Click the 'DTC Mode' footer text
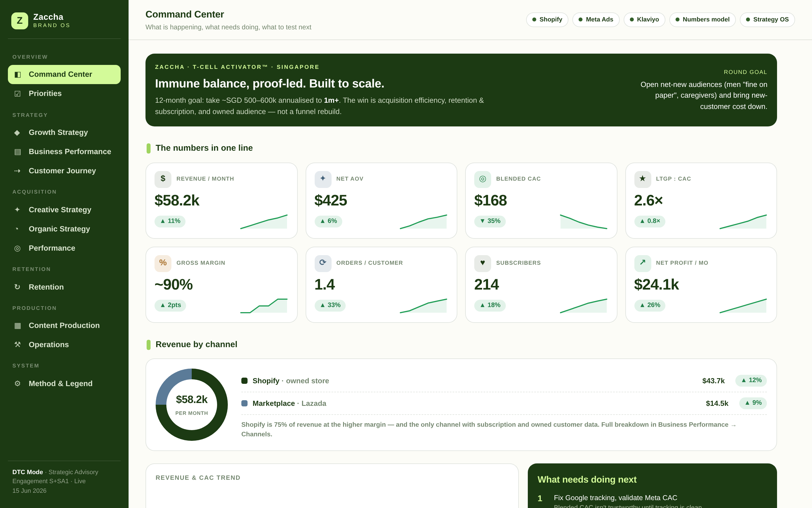Viewport: 812px width, 508px height. (28, 472)
